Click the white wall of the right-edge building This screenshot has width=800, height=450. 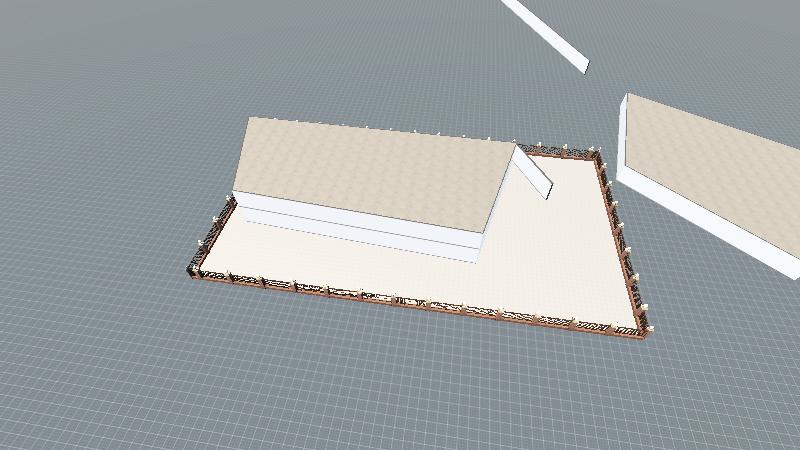[700, 218]
